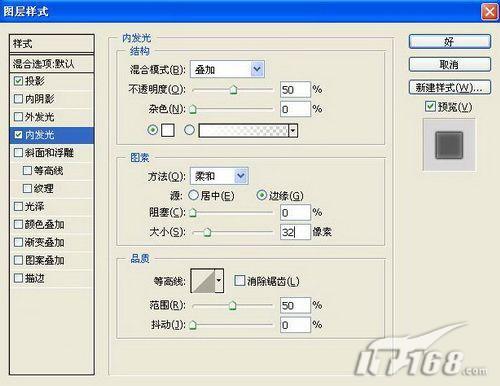Select 混合选项:默认 in the list
This screenshot has width=500, height=386.
tap(52, 63)
